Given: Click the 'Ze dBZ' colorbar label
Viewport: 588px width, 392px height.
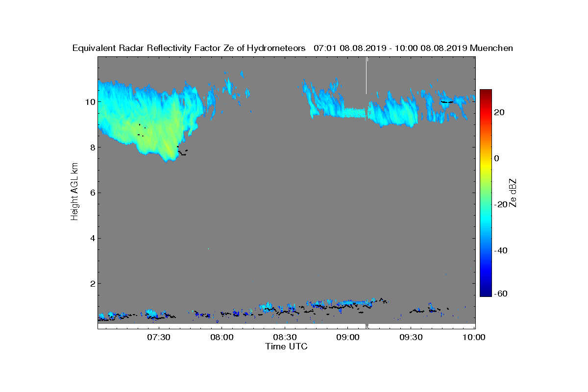Looking at the screenshot, I should [514, 193].
